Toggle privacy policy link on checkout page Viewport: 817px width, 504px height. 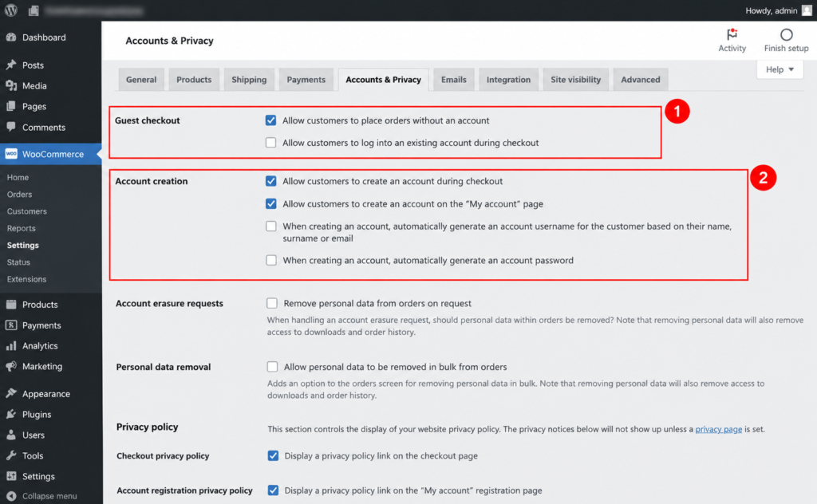(x=273, y=455)
